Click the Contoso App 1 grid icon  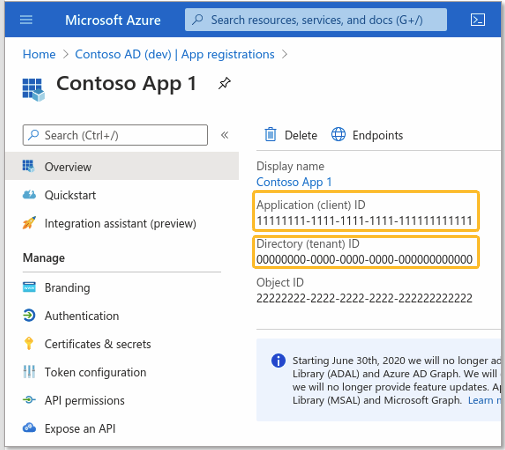(33, 89)
